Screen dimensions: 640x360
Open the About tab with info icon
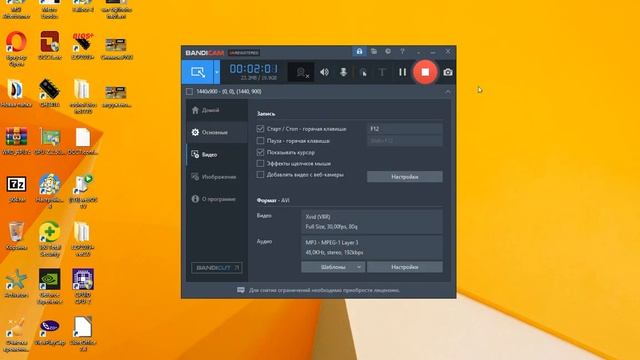tap(217, 199)
